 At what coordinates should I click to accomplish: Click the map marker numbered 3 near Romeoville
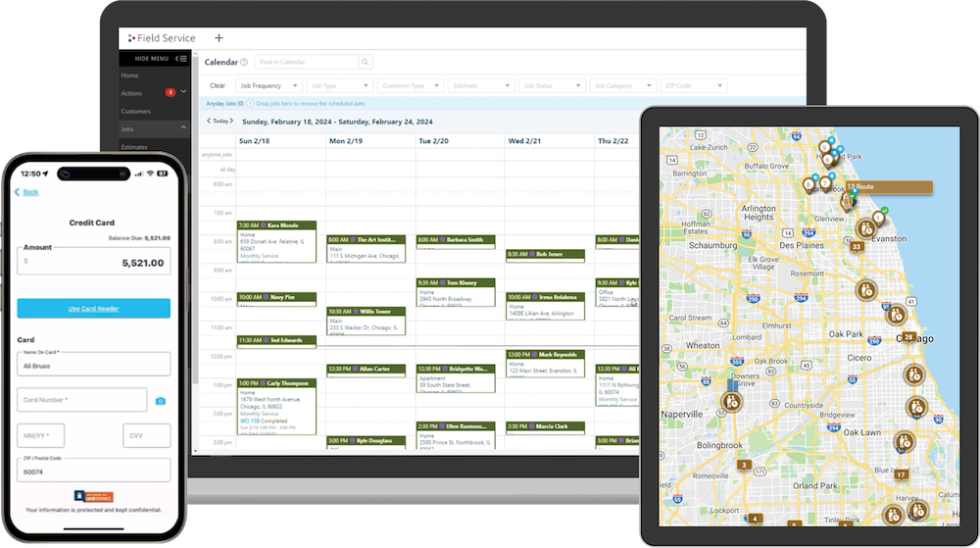coord(744,465)
